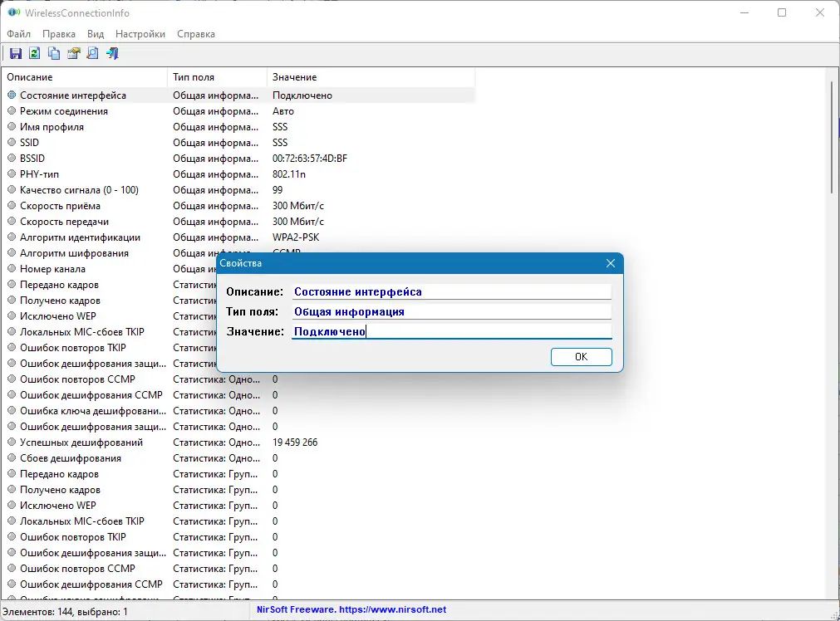Click the Значение field containing Подключено
Image resolution: width=840 pixels, height=621 pixels.
tap(452, 331)
